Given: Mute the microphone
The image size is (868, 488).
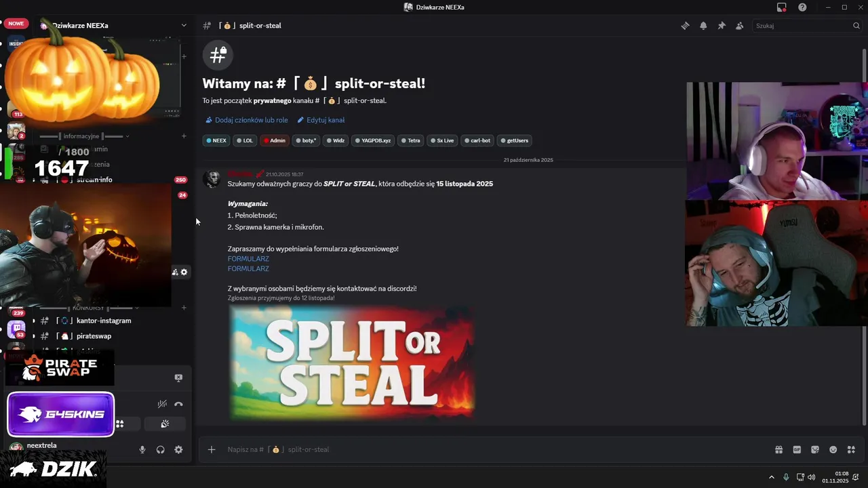Looking at the screenshot, I should click(x=142, y=449).
